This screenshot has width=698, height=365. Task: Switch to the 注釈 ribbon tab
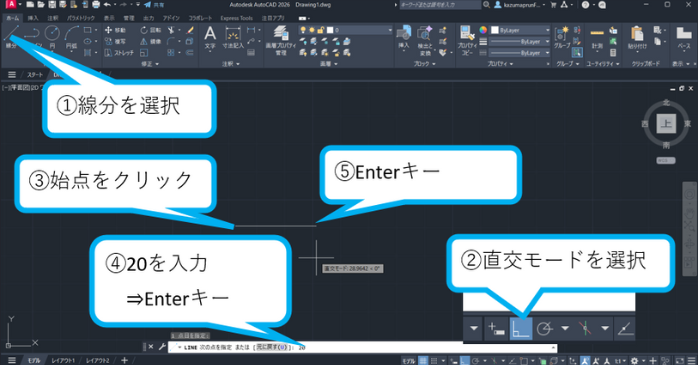coord(53,18)
